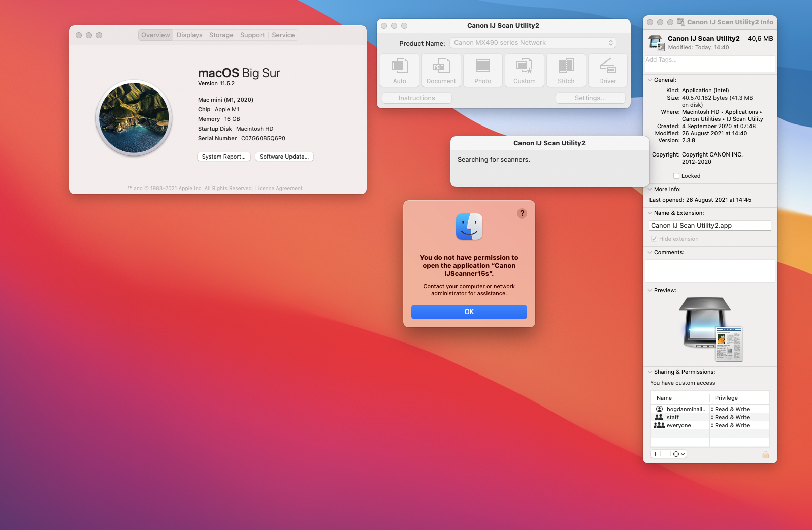Click the Comments text box

[x=710, y=271]
